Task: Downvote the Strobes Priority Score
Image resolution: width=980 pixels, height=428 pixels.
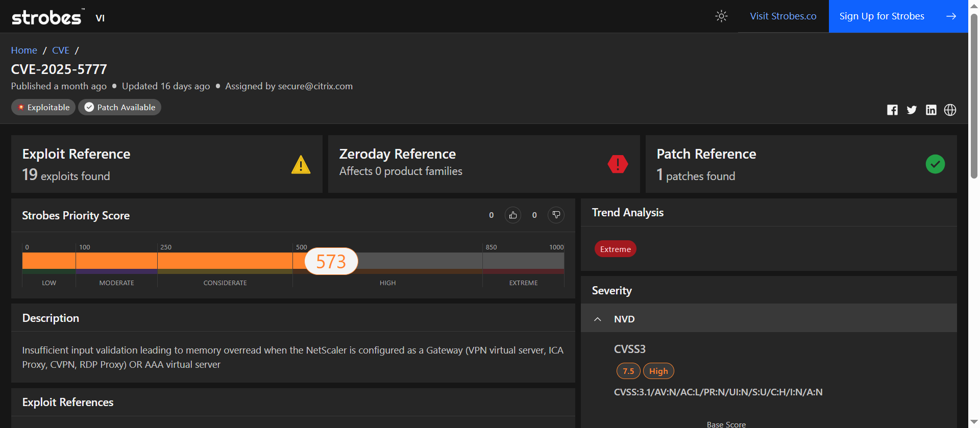Action: [556, 215]
